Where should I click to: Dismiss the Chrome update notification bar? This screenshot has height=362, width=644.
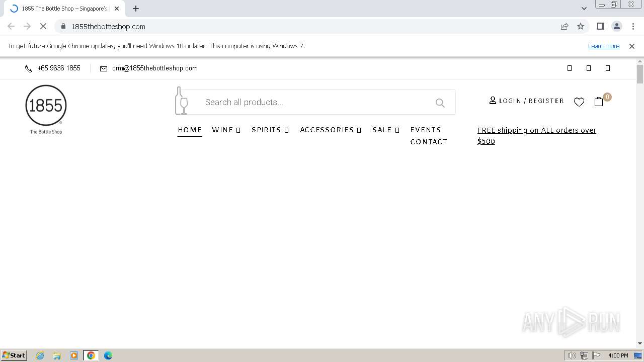(x=632, y=46)
